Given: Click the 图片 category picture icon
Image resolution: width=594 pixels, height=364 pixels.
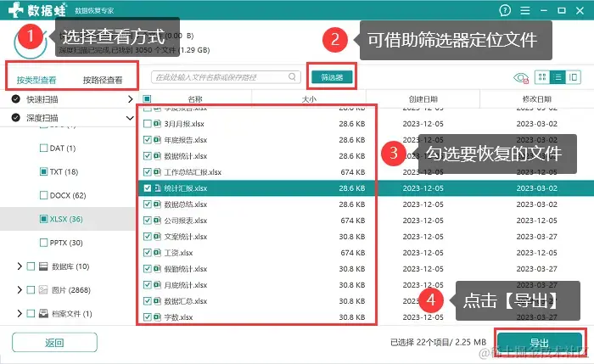Looking at the screenshot, I should (43, 290).
